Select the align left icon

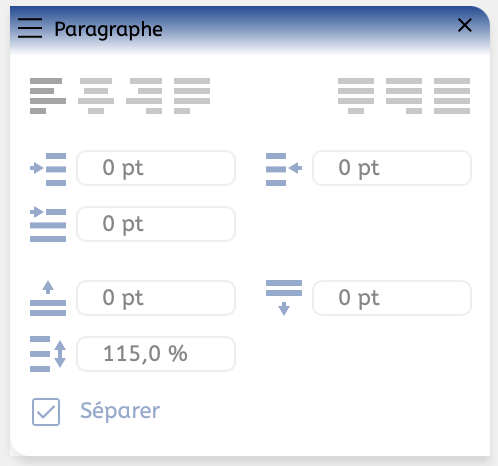pos(48,96)
